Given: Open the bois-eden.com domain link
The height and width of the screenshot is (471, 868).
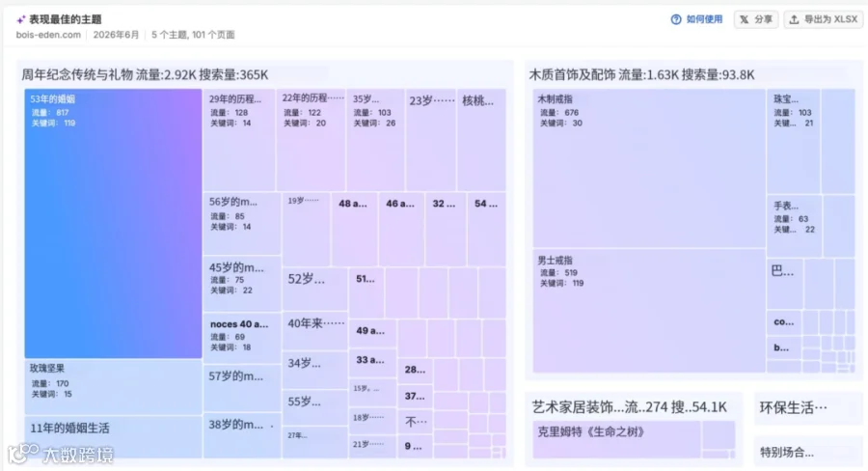Looking at the screenshot, I should pyautogui.click(x=48, y=35).
